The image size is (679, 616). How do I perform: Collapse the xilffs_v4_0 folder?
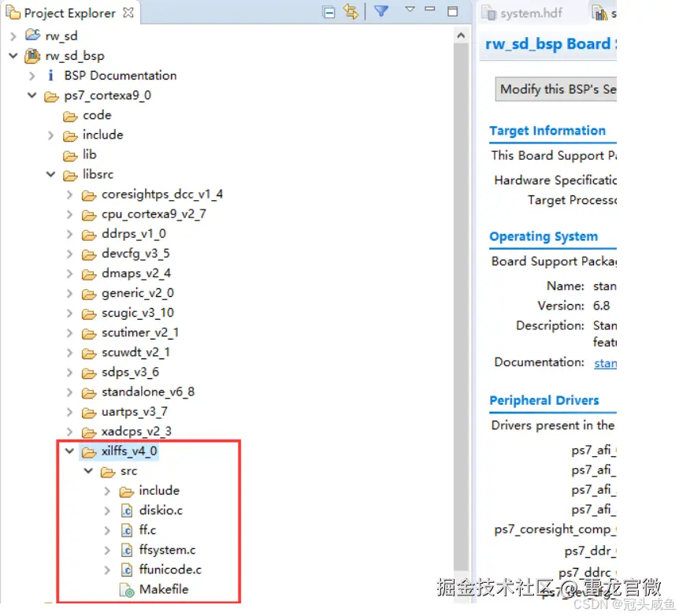pos(70,451)
